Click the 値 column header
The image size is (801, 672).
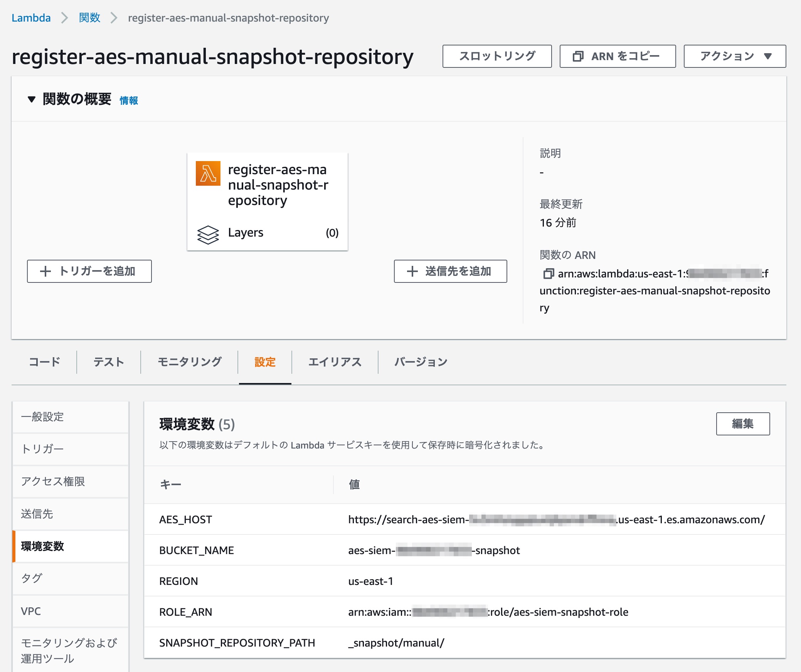tap(354, 484)
